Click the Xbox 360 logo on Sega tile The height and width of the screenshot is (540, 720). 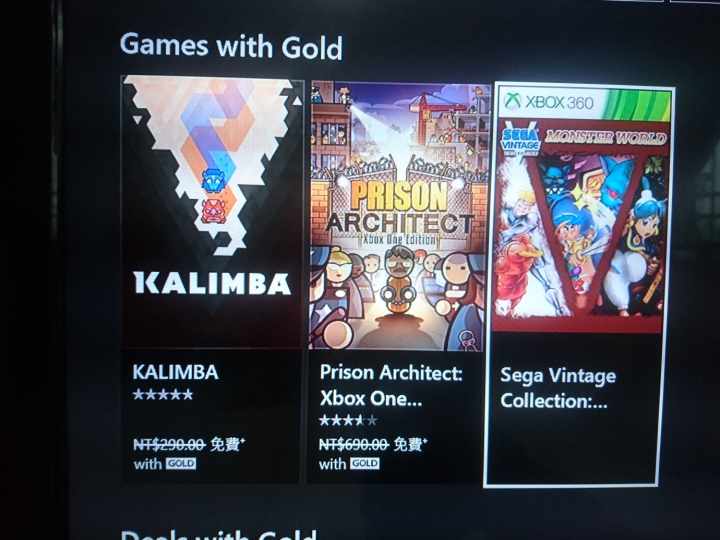(x=549, y=101)
